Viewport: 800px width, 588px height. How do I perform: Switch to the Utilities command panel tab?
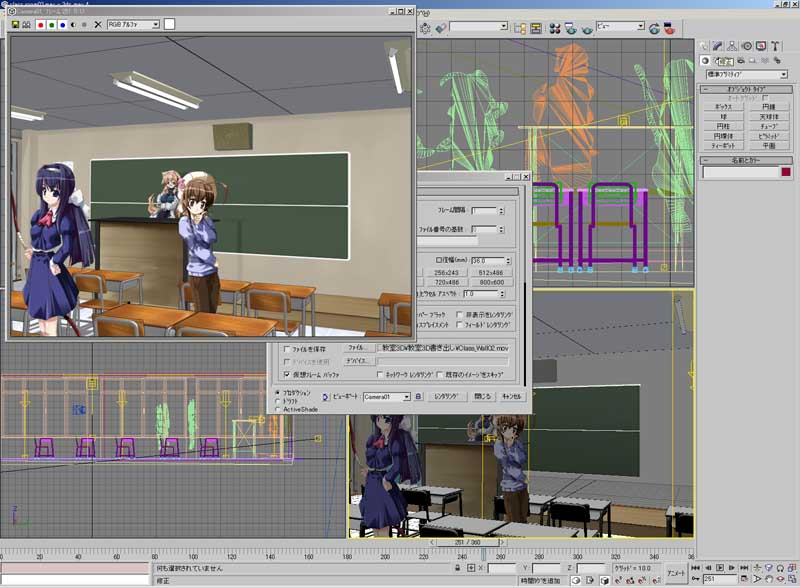[775, 46]
